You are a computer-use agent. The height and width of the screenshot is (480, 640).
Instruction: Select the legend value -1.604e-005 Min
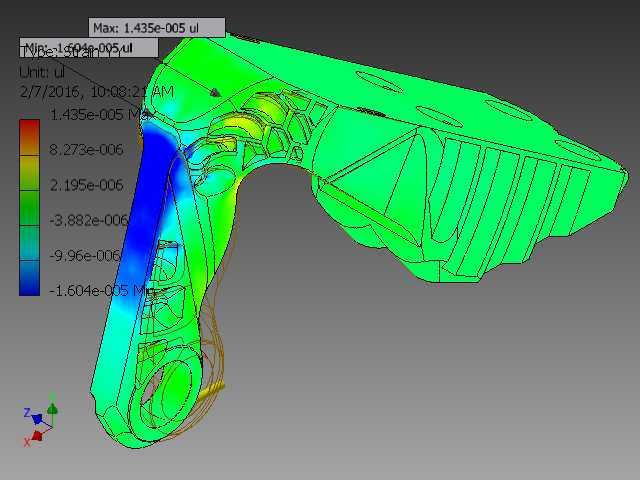pos(102,291)
